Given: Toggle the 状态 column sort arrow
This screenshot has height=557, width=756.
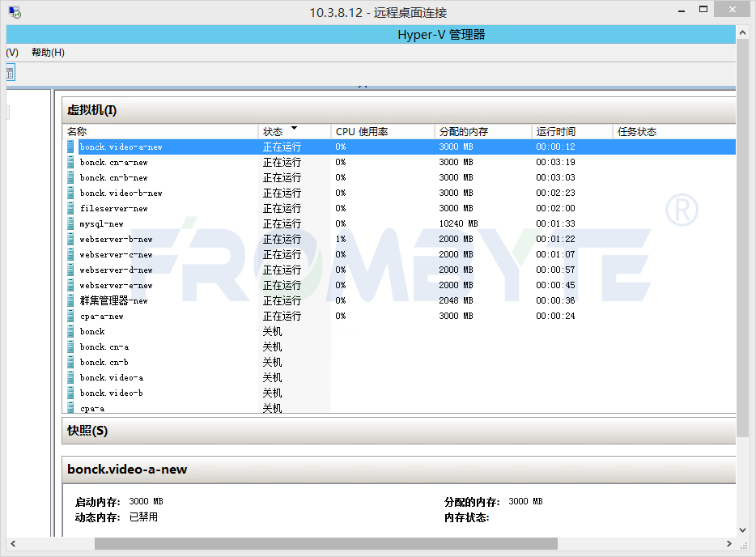Looking at the screenshot, I should click(294, 128).
